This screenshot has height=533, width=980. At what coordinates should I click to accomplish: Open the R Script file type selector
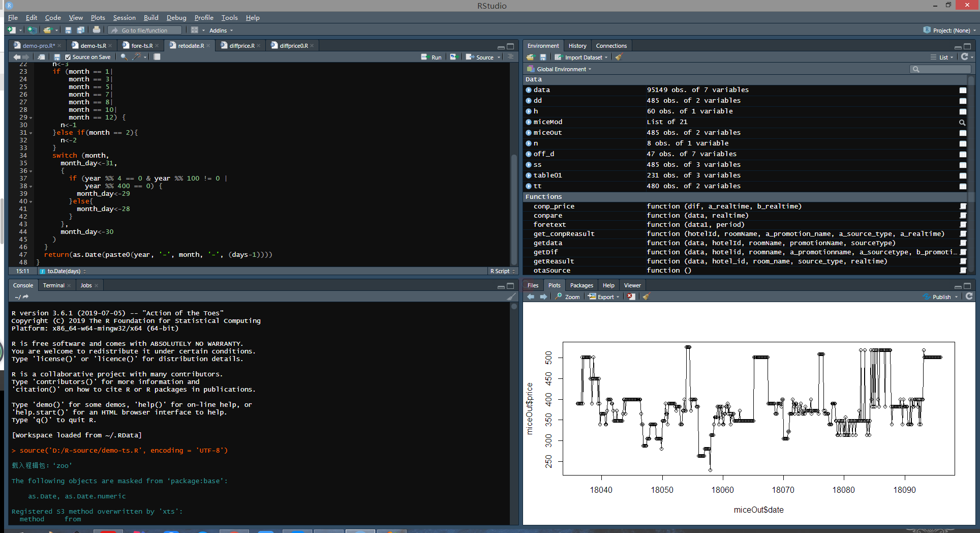point(503,271)
